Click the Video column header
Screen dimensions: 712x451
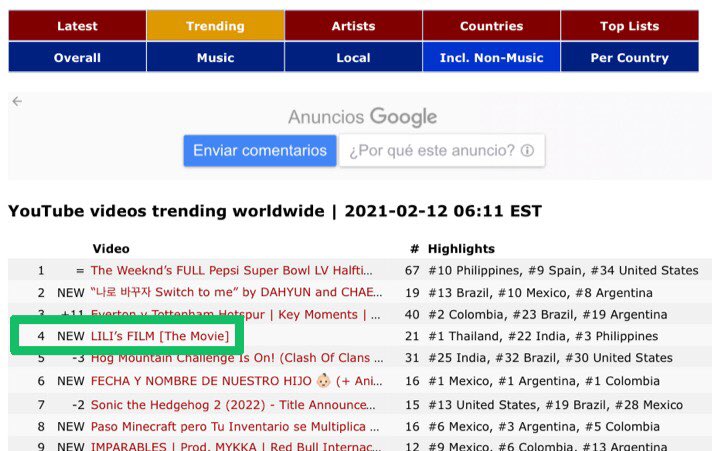(x=111, y=248)
